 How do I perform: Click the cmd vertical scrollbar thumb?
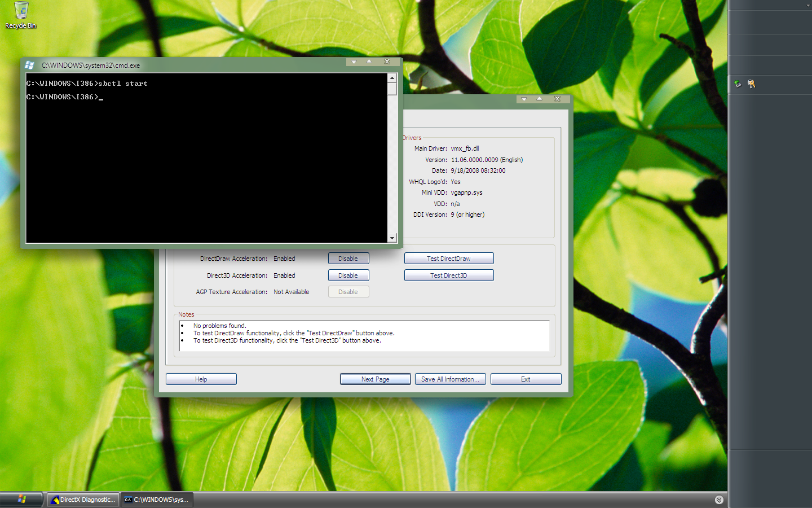pos(392,89)
